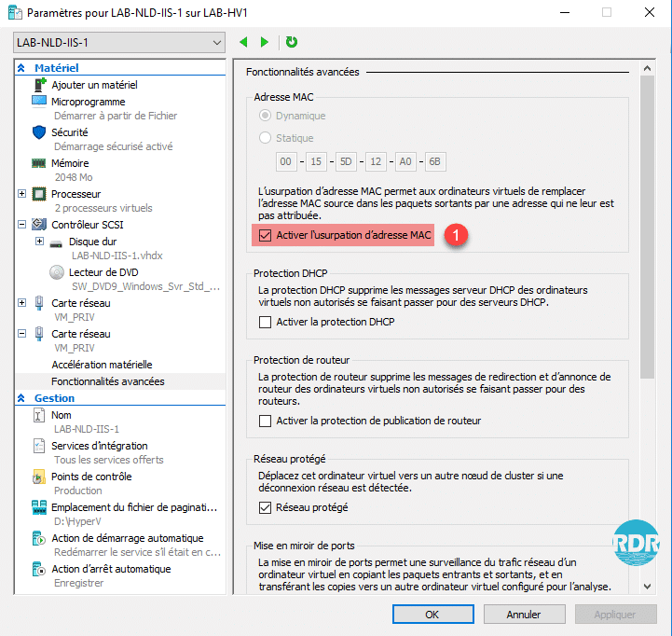672x636 pixels.
Task: Click the scrollbar thumb in settings pane
Action: point(647,228)
